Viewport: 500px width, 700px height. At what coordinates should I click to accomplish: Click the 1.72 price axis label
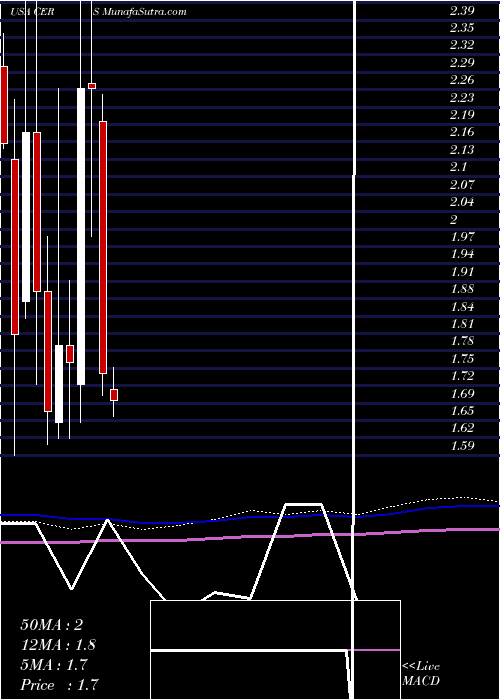pyautogui.click(x=462, y=376)
